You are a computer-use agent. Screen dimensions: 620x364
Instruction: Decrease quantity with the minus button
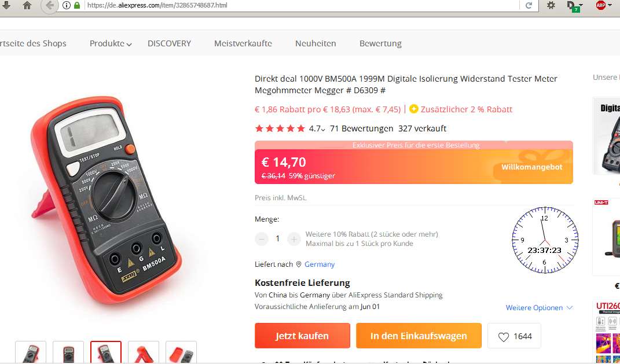261,239
